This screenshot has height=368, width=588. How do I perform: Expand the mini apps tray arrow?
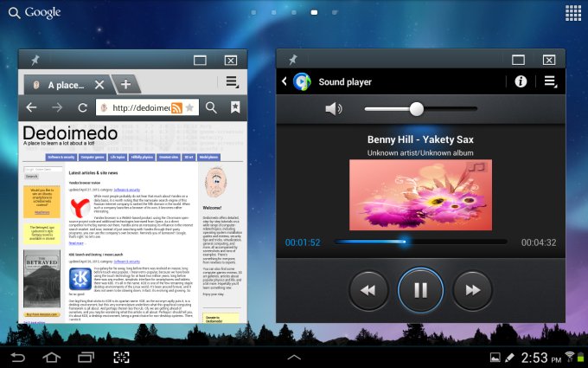(x=294, y=357)
